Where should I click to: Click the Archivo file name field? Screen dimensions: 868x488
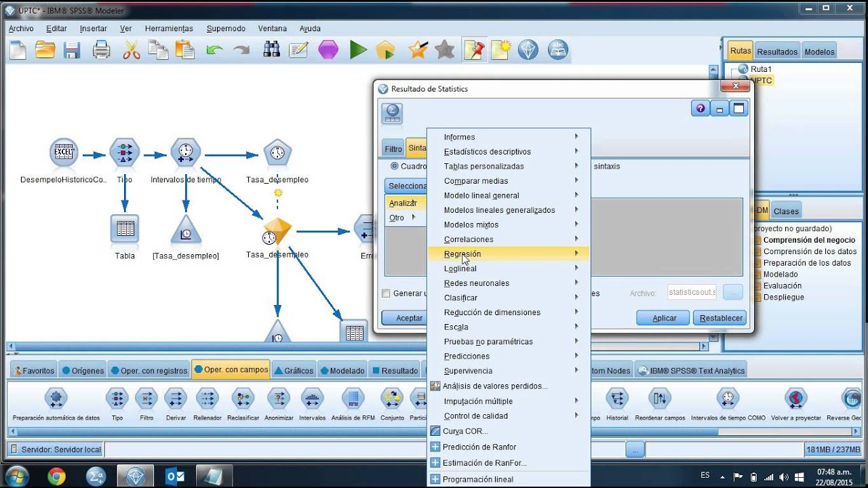691,293
